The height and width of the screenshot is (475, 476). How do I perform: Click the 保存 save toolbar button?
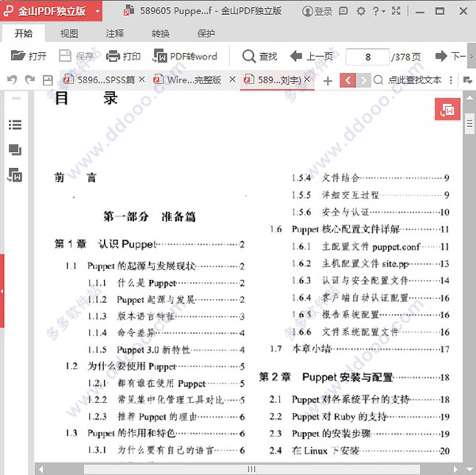(76, 56)
